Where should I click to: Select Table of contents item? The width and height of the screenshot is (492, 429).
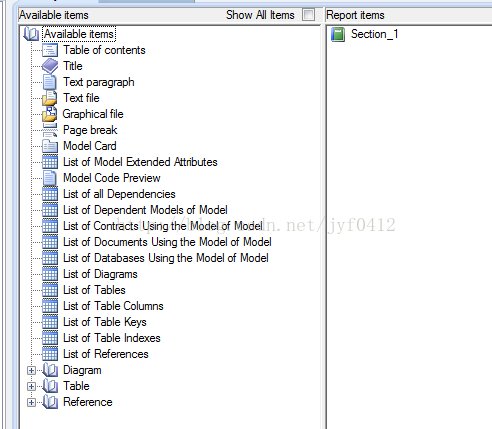(x=104, y=50)
